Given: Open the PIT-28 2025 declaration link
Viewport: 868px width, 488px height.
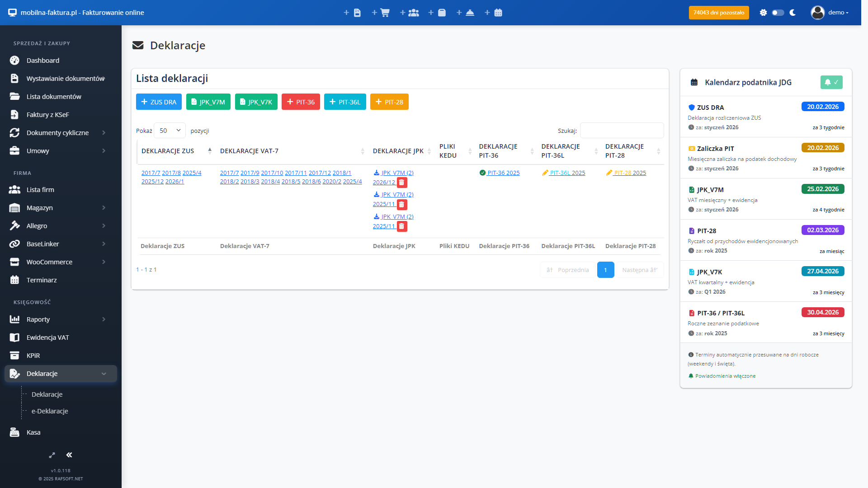Looking at the screenshot, I should coord(629,173).
